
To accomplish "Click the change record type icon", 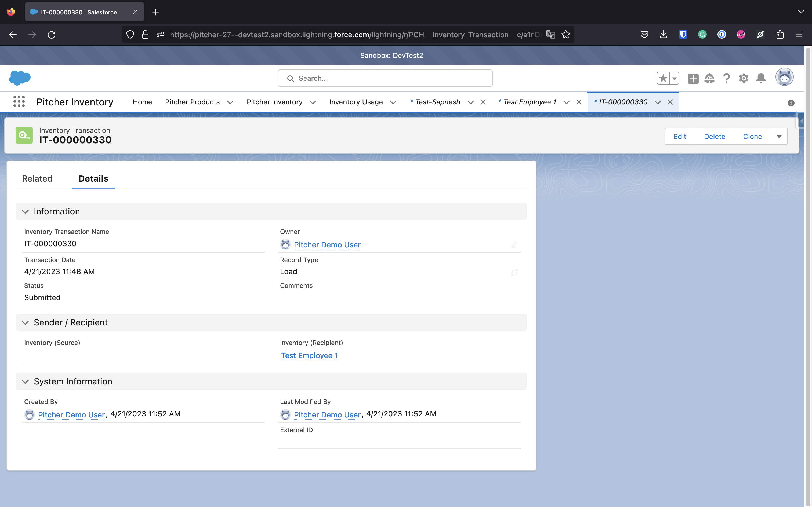I will coord(514,272).
